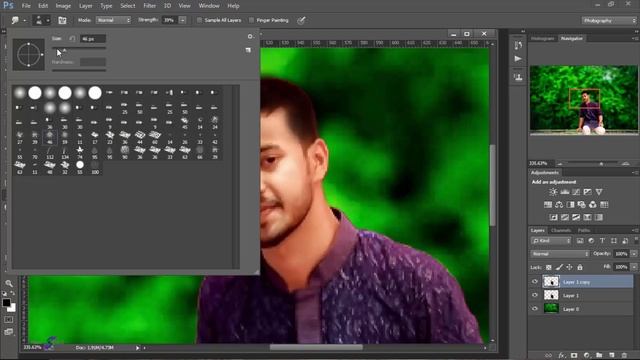Open the Actions panel play icon in dock
This screenshot has width=640, height=360.
point(518,59)
